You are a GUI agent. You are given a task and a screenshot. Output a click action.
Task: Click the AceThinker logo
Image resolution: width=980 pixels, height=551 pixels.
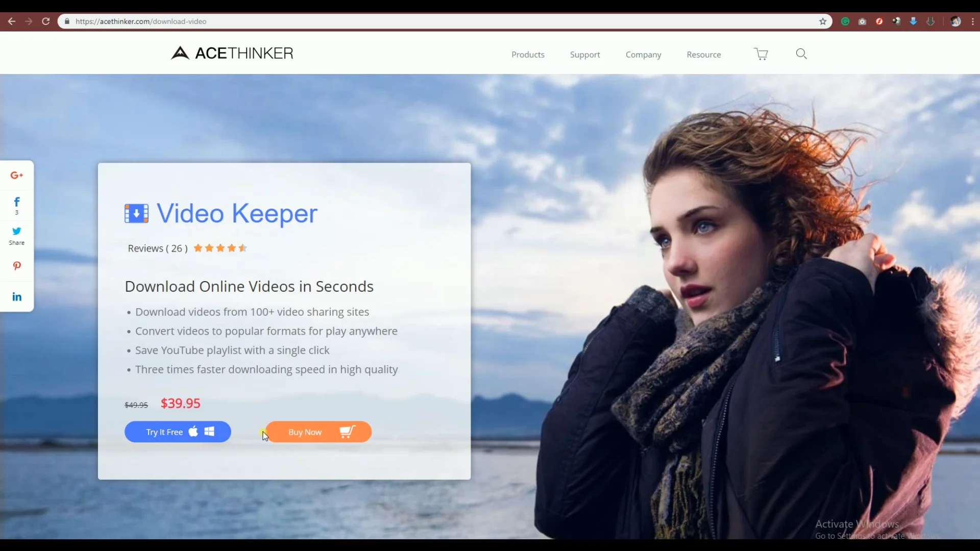click(x=232, y=53)
